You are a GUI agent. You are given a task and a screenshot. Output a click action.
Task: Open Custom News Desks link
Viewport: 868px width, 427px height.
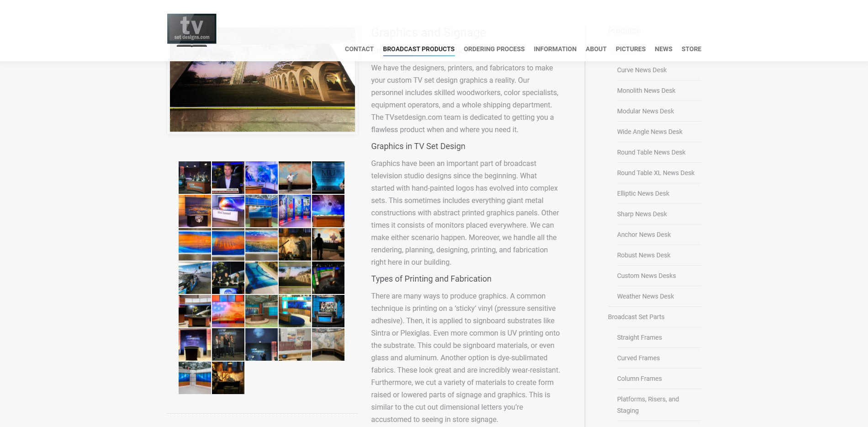pos(646,276)
